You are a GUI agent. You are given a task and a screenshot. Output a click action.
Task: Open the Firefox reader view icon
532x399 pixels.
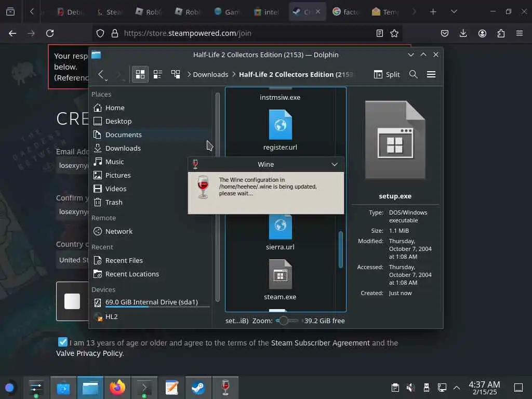380,33
